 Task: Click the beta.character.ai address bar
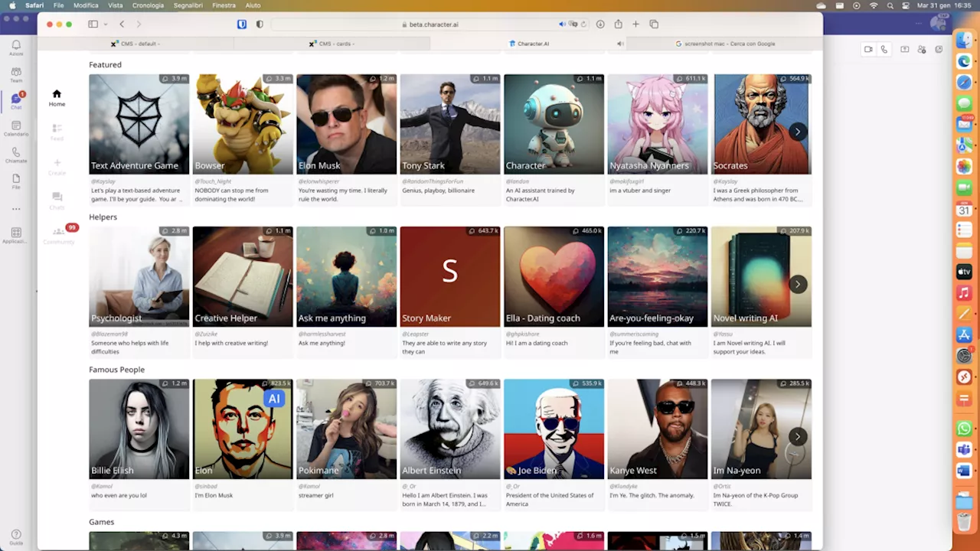tap(430, 24)
